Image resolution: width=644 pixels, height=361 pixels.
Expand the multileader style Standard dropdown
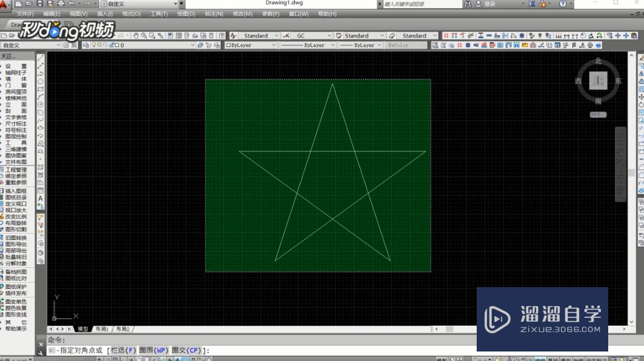coord(435,36)
